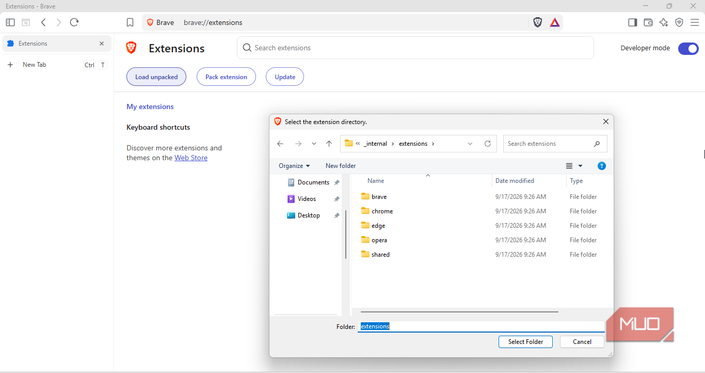Reload the extensions page
Image resolution: width=705 pixels, height=373 pixels.
[x=74, y=22]
